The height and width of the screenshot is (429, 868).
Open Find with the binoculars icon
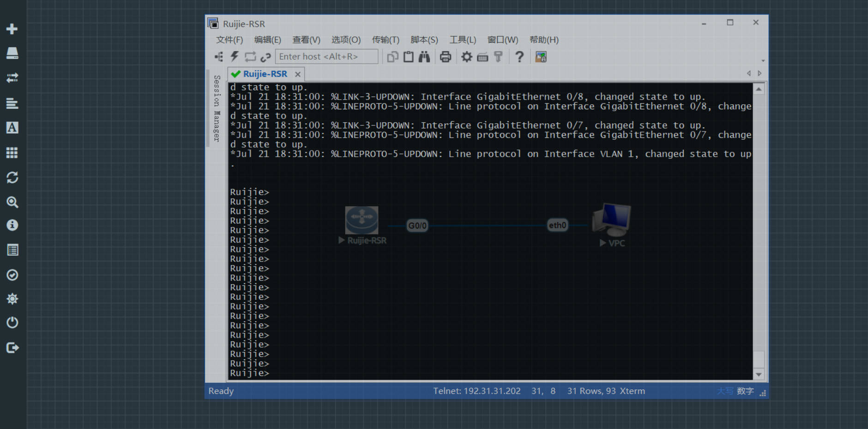point(424,57)
